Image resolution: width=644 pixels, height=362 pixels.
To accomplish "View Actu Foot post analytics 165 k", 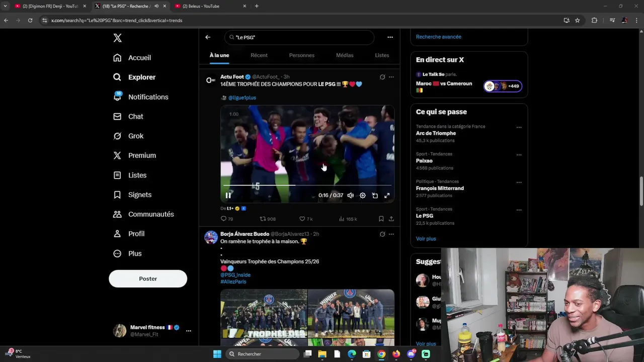I will pos(348,219).
